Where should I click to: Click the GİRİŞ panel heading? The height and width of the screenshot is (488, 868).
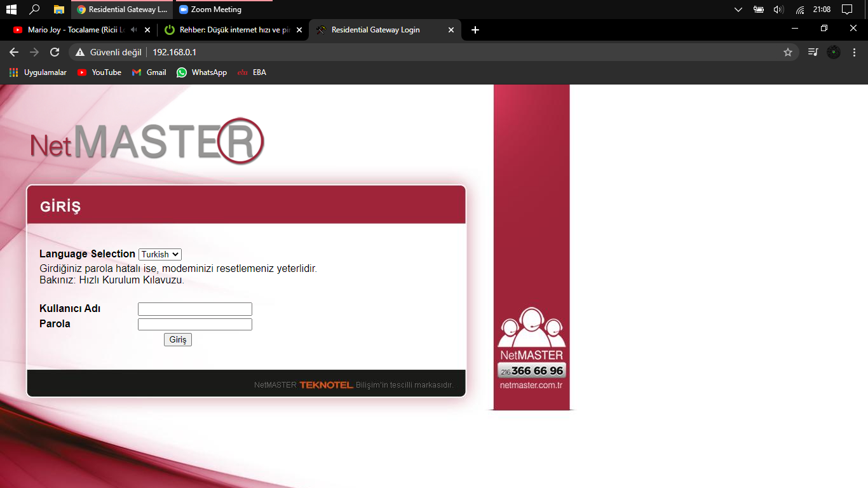point(60,207)
